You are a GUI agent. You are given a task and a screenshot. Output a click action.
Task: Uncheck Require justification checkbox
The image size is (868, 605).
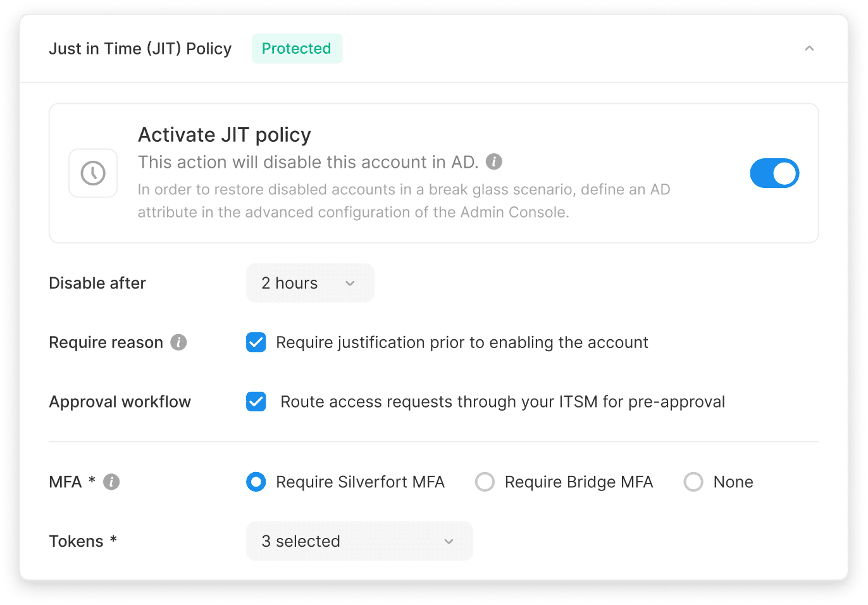pyautogui.click(x=256, y=342)
